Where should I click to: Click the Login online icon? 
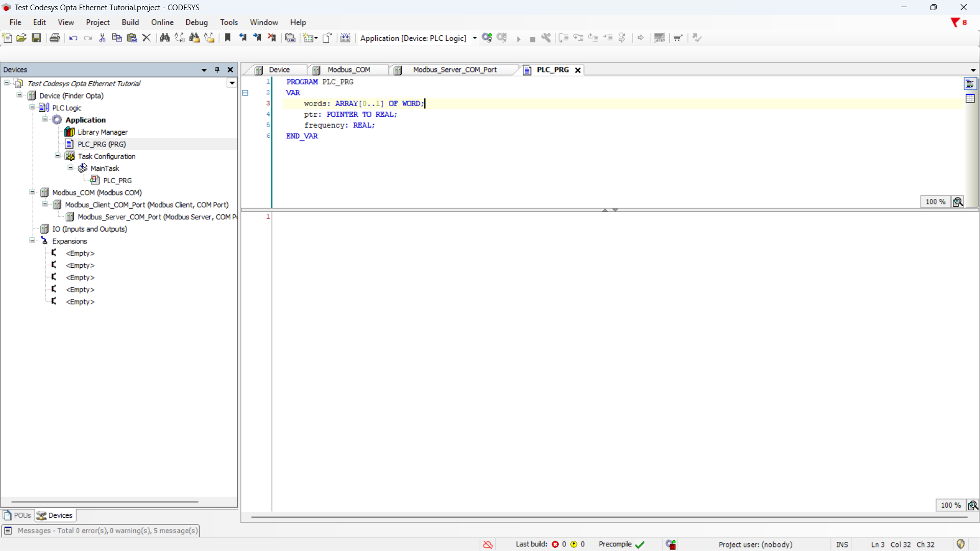coord(487,38)
